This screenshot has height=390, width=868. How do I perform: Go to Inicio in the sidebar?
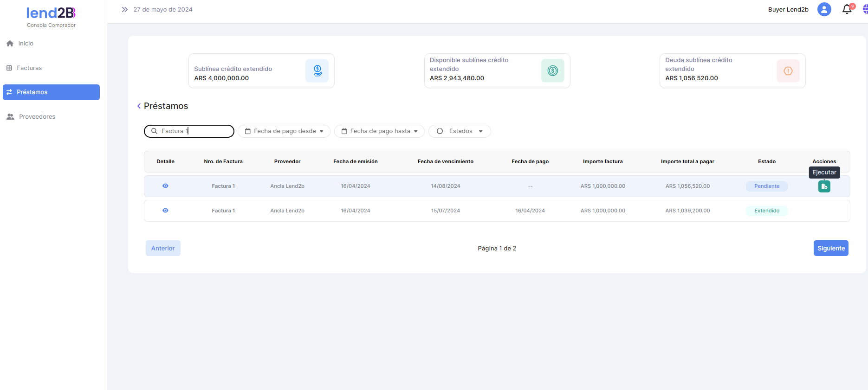click(26, 44)
